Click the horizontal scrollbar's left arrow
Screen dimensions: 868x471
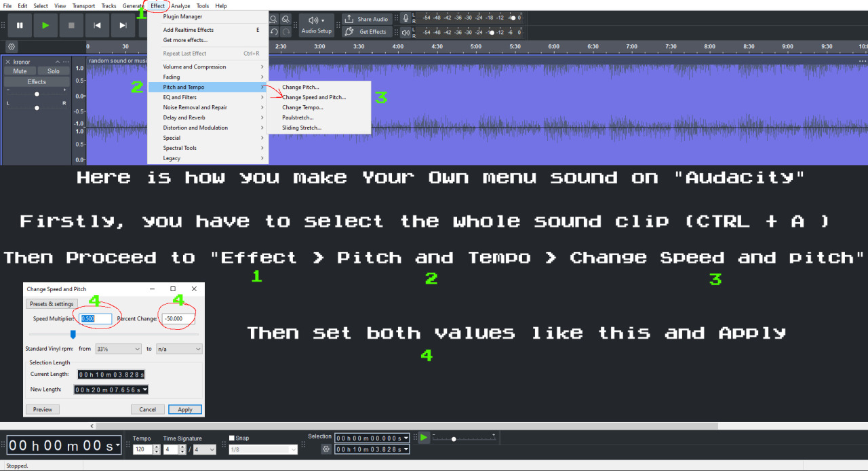[93, 426]
